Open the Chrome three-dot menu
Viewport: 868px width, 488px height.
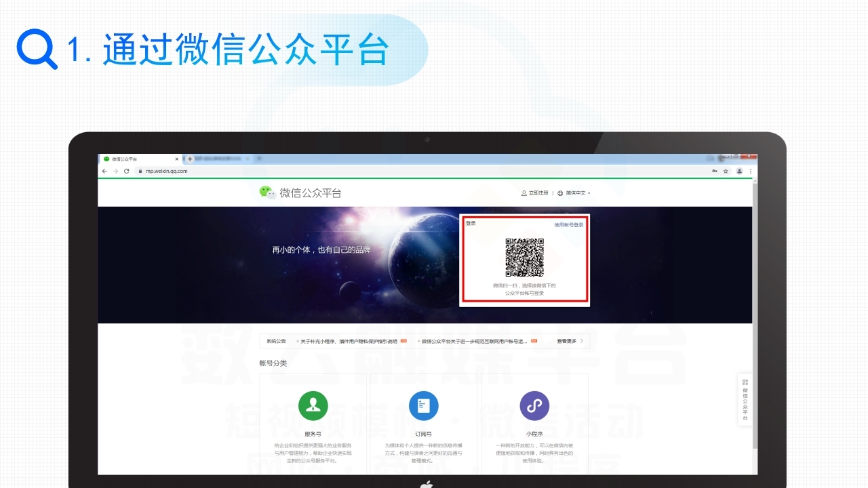coord(750,171)
